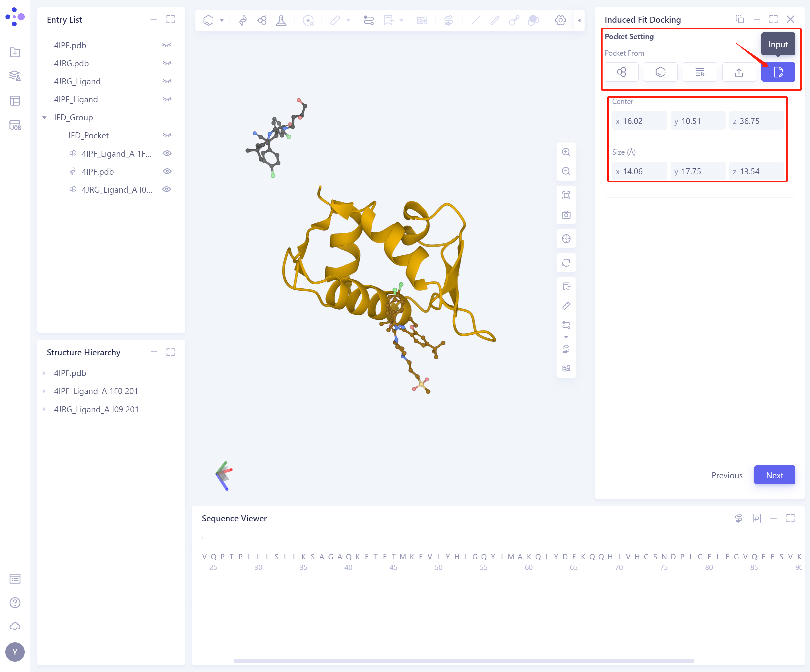
Task: Expand 4IPF.pdb in Structure Hierarchy
Action: tap(44, 373)
